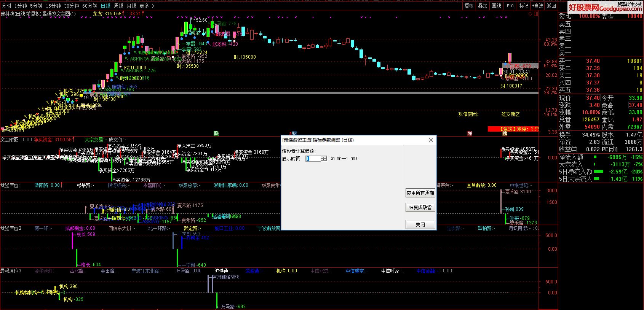The image size is (644, 310).
Task: Click the red rectangle icon beside the diamond
Action: pyautogui.click(x=536, y=14)
